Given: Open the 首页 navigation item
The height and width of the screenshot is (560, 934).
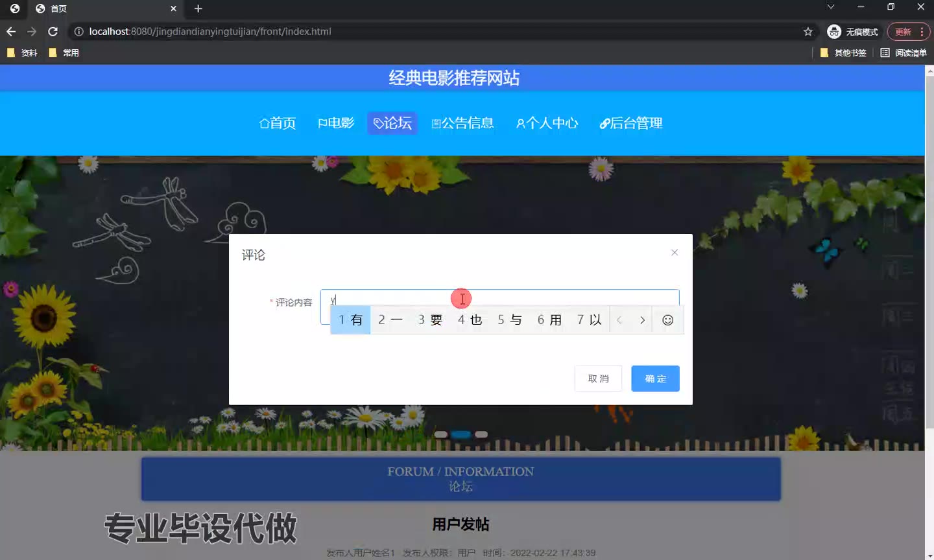Looking at the screenshot, I should [278, 123].
